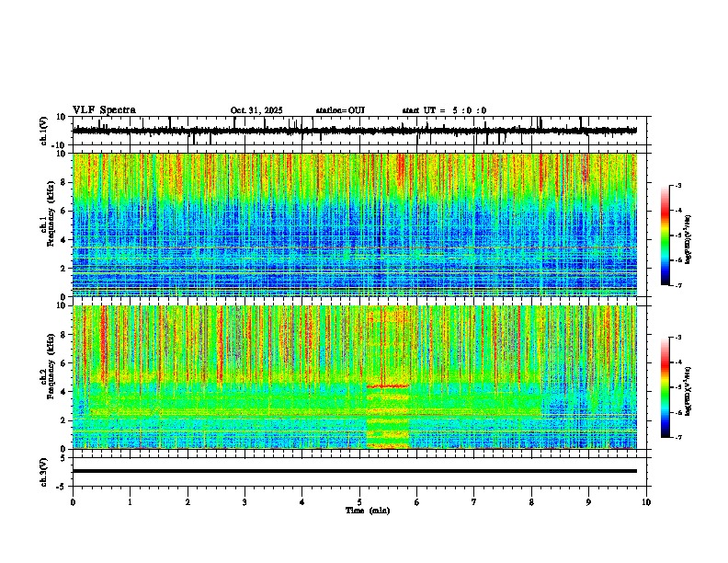This screenshot has height=563, width=728.
Task: Click time axis tick label "3"
Action: (245, 502)
